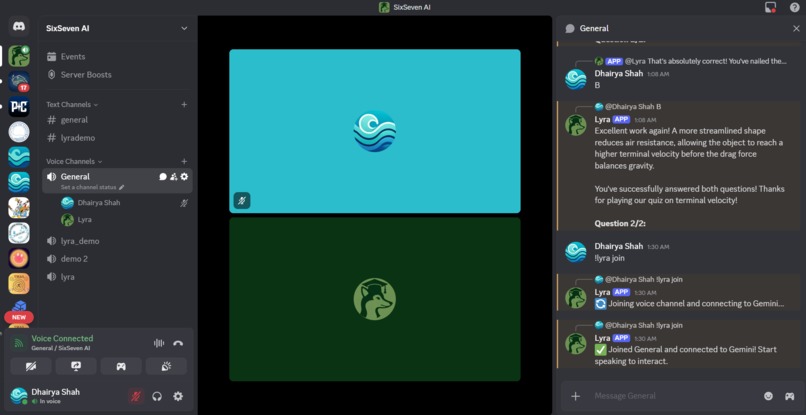Click the Voice Connected status text
Viewport: 806px width, 415px height.
click(62, 338)
